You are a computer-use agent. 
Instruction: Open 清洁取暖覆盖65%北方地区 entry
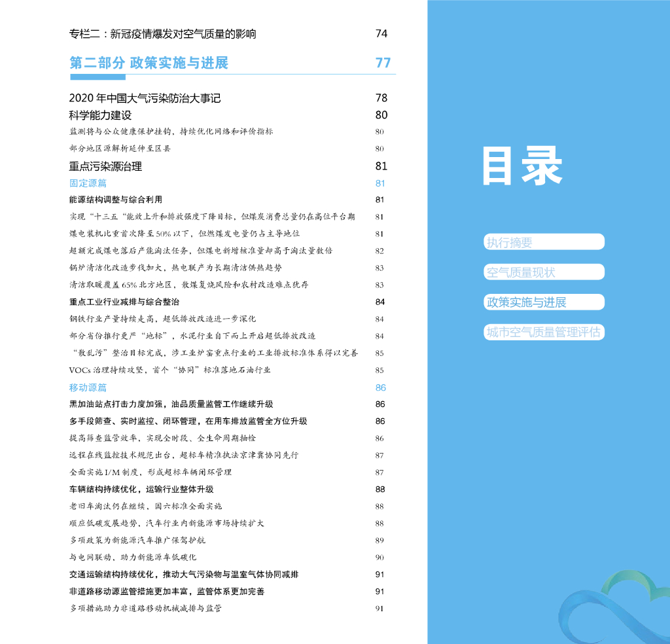(x=189, y=285)
